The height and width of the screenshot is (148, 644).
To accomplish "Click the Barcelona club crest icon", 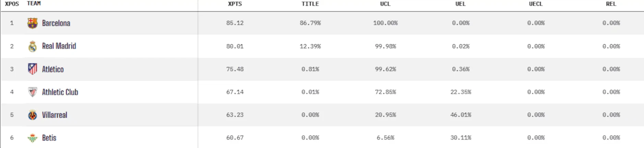I will (33, 23).
